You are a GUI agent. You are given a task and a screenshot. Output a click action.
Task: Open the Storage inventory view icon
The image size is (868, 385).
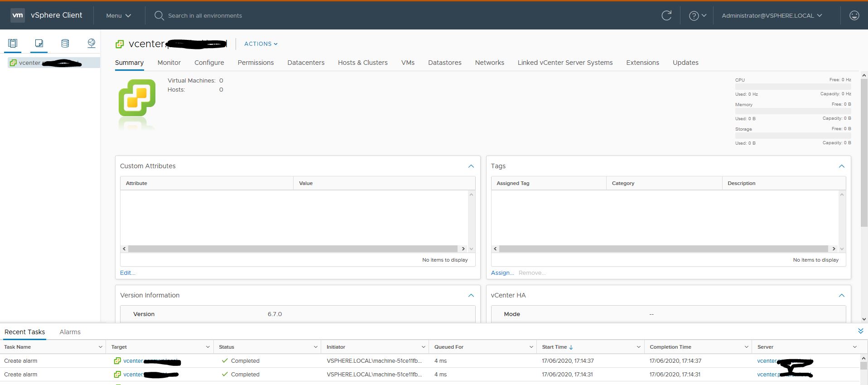pyautogui.click(x=65, y=43)
